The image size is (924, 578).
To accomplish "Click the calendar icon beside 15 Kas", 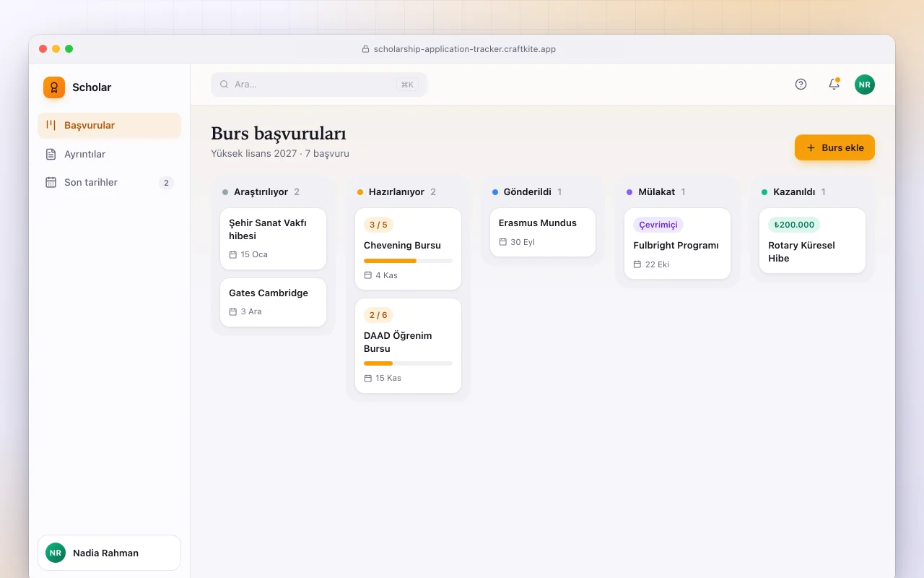I will 368,378.
